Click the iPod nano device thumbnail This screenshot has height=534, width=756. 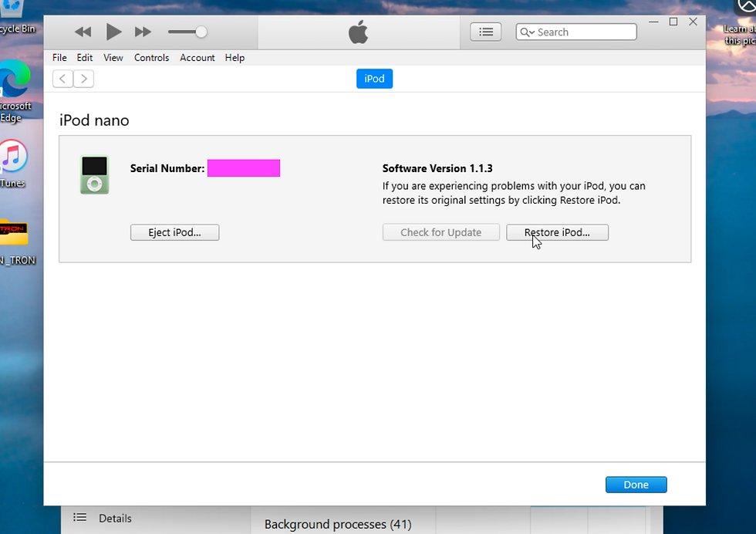coord(94,174)
